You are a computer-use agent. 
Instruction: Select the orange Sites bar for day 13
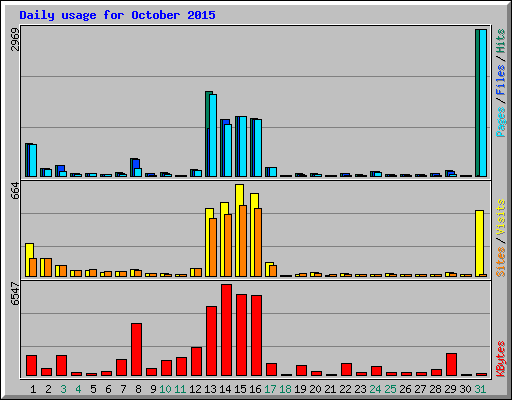tap(213, 247)
